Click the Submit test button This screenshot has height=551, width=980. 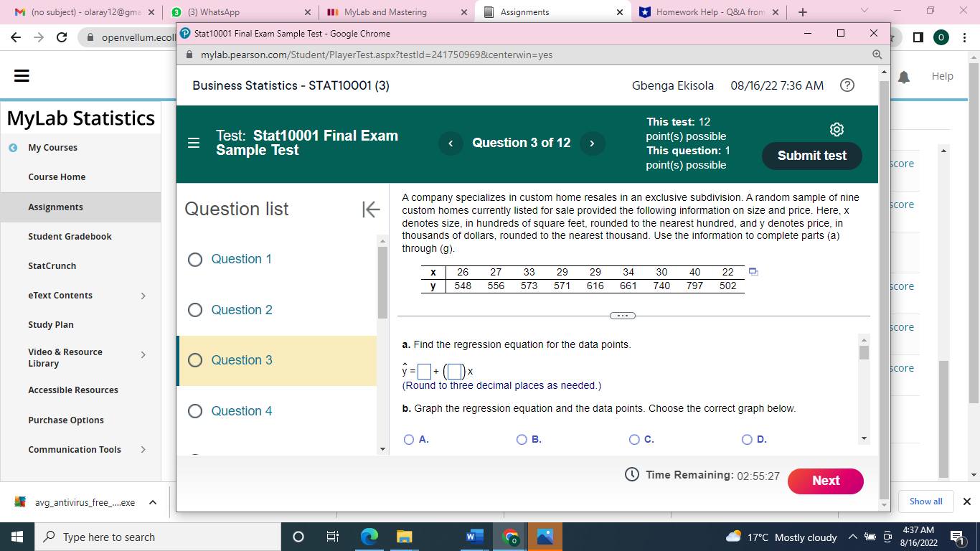pos(812,156)
